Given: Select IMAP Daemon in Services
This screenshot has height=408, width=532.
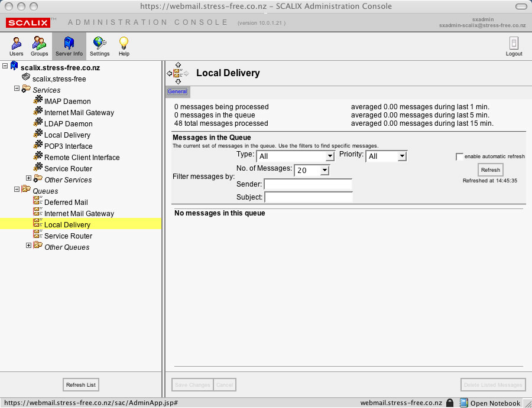Looking at the screenshot, I should point(67,102).
